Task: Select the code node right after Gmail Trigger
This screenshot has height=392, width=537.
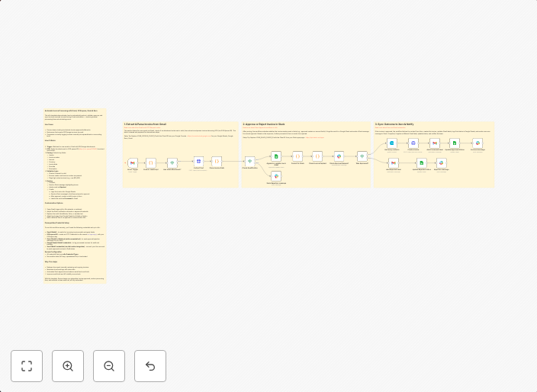Action: tap(151, 163)
